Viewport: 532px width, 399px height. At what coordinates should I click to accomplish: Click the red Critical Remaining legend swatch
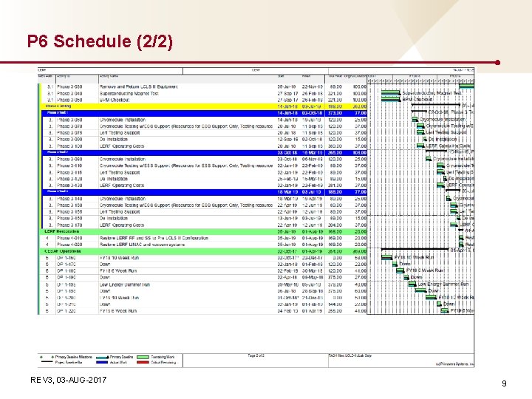tap(143, 362)
